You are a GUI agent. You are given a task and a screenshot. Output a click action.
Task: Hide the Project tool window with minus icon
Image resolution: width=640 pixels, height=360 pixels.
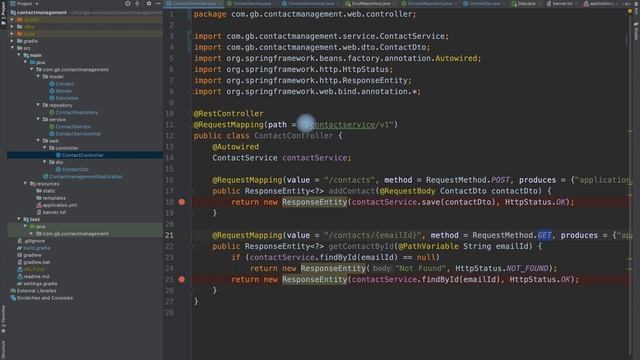pyautogui.click(x=158, y=3)
